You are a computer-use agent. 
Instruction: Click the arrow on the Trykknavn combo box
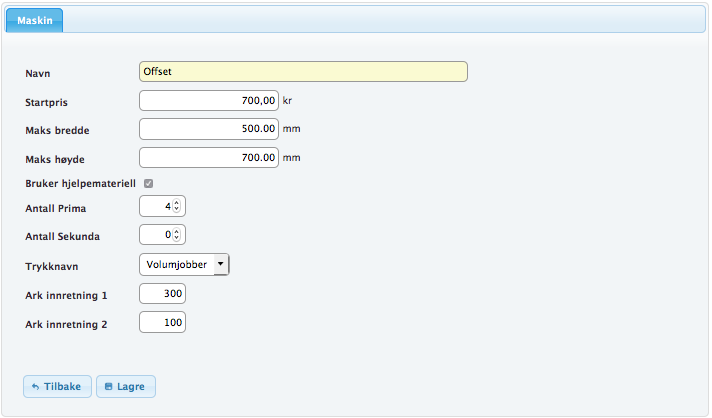220,264
